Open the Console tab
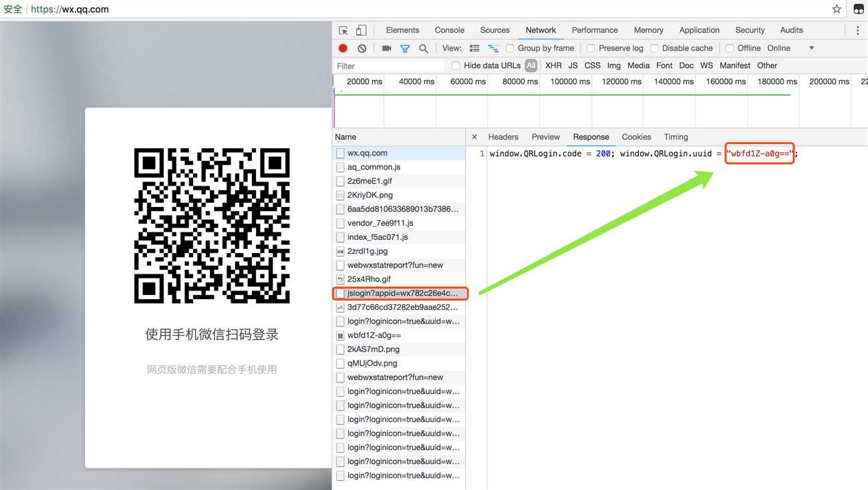The image size is (868, 490). coord(450,30)
